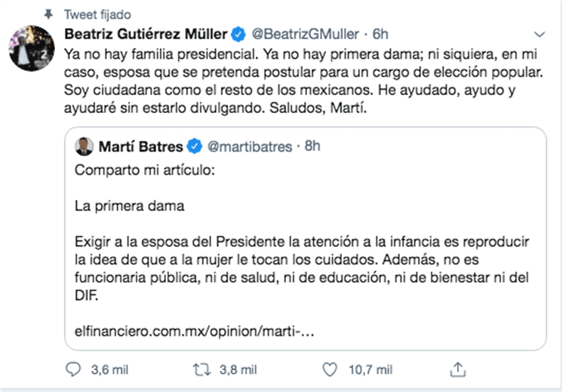
Task: Click Martí Batres's verified badge
Action: tap(194, 145)
